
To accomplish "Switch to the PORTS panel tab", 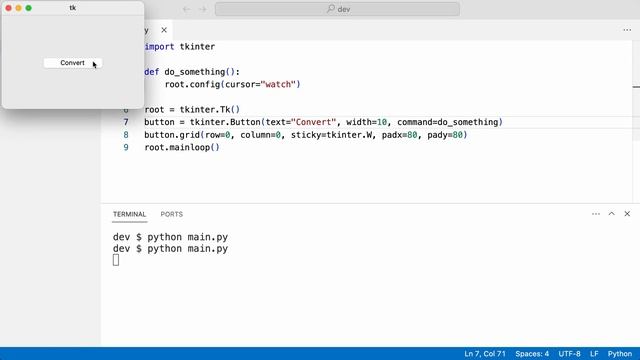I will pos(171,214).
